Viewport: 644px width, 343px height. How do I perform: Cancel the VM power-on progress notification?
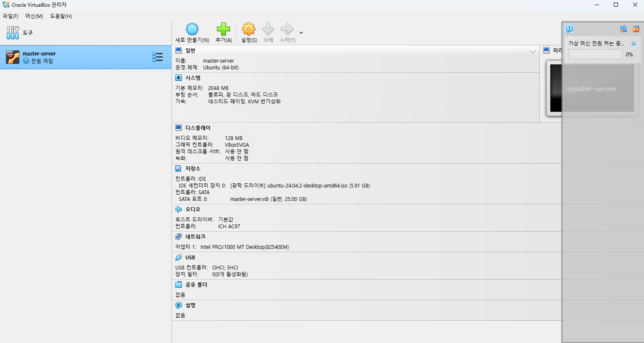point(633,43)
